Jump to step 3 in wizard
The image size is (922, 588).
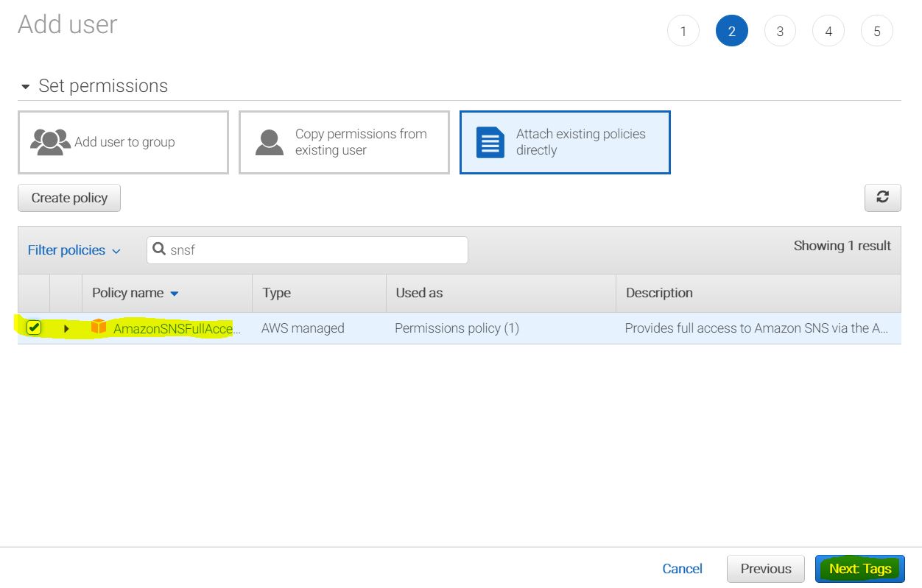click(x=780, y=32)
